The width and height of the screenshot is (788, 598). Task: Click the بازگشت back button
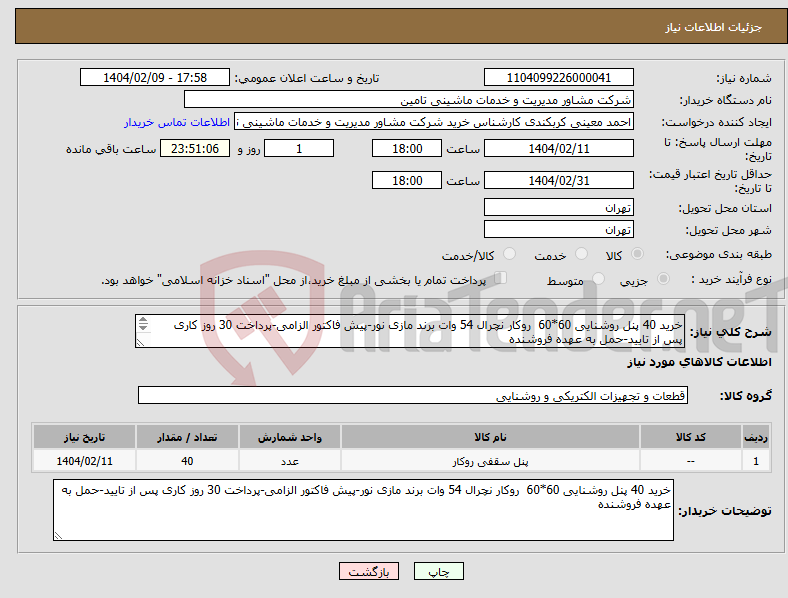click(369, 571)
